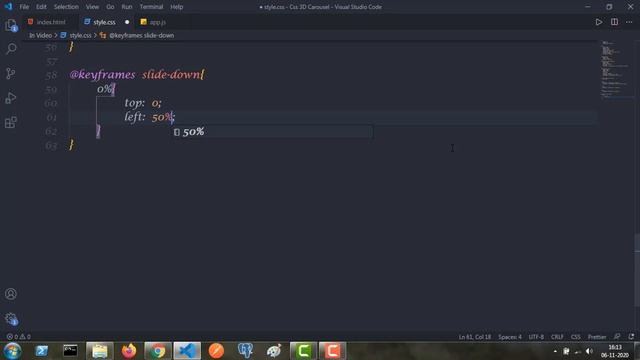Open the Explorer view in activity bar
The width and height of the screenshot is (640, 360).
(11, 25)
